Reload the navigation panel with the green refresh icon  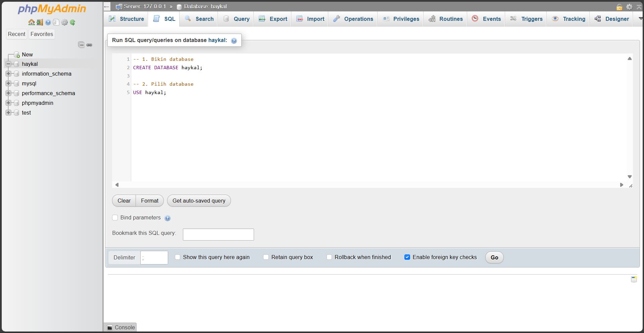(72, 22)
